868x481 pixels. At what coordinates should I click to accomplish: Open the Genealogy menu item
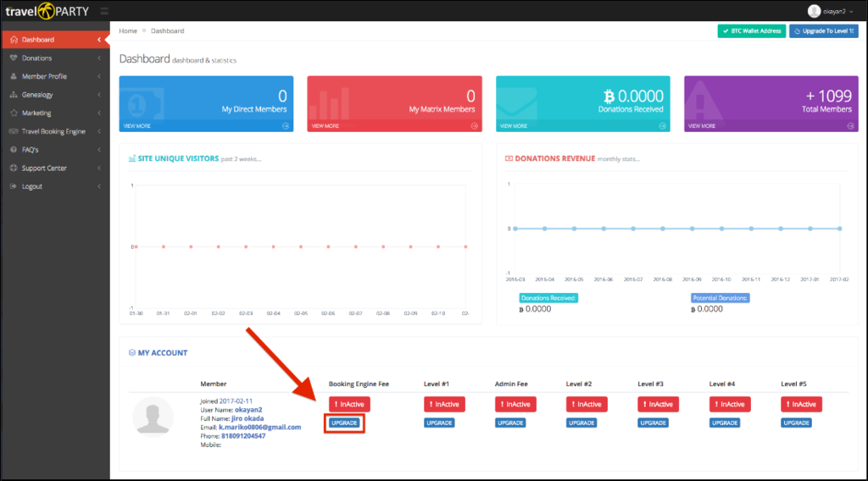point(55,95)
